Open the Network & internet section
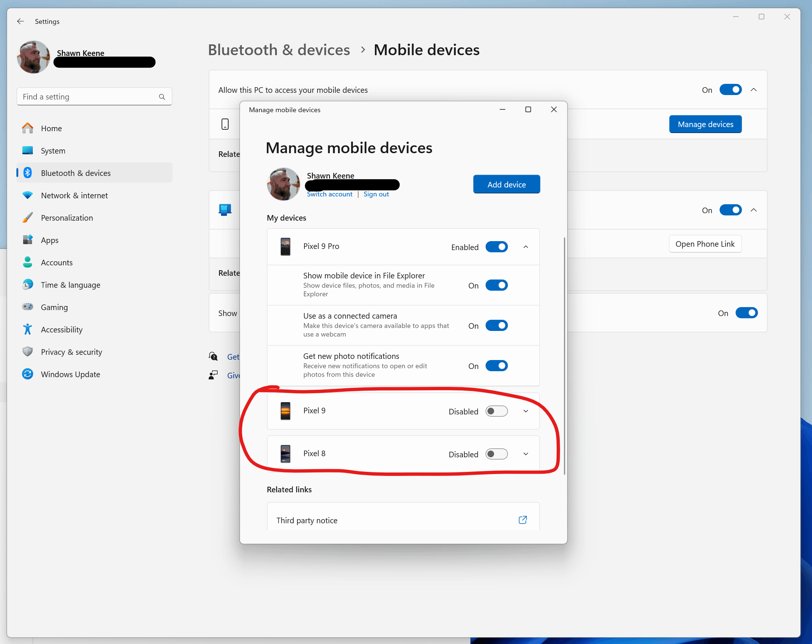This screenshot has width=812, height=644. pos(74,195)
